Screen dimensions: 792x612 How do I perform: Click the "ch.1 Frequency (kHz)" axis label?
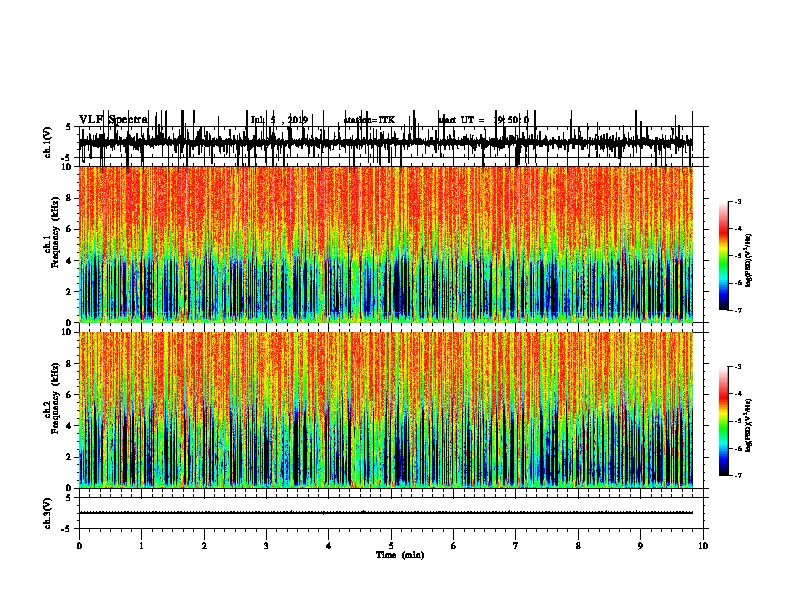pyautogui.click(x=52, y=232)
